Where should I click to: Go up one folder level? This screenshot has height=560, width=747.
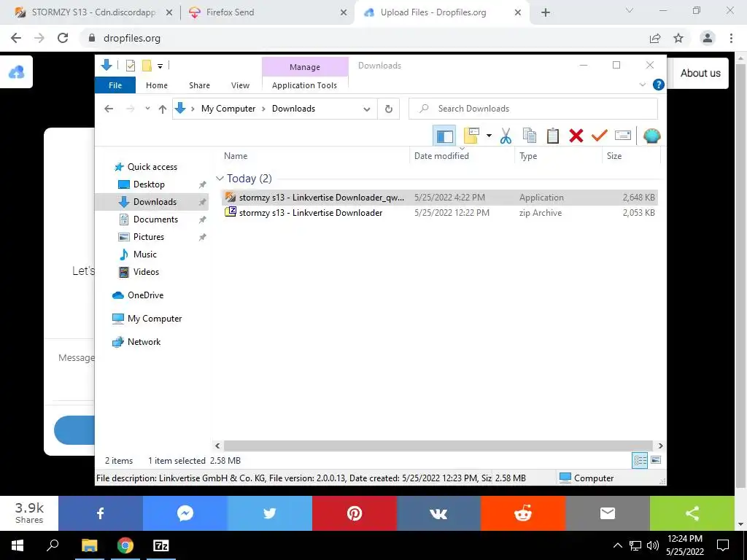click(163, 109)
